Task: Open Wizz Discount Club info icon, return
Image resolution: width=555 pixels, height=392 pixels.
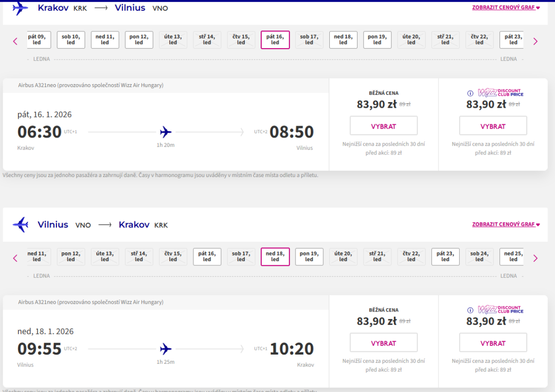Action: (470, 310)
